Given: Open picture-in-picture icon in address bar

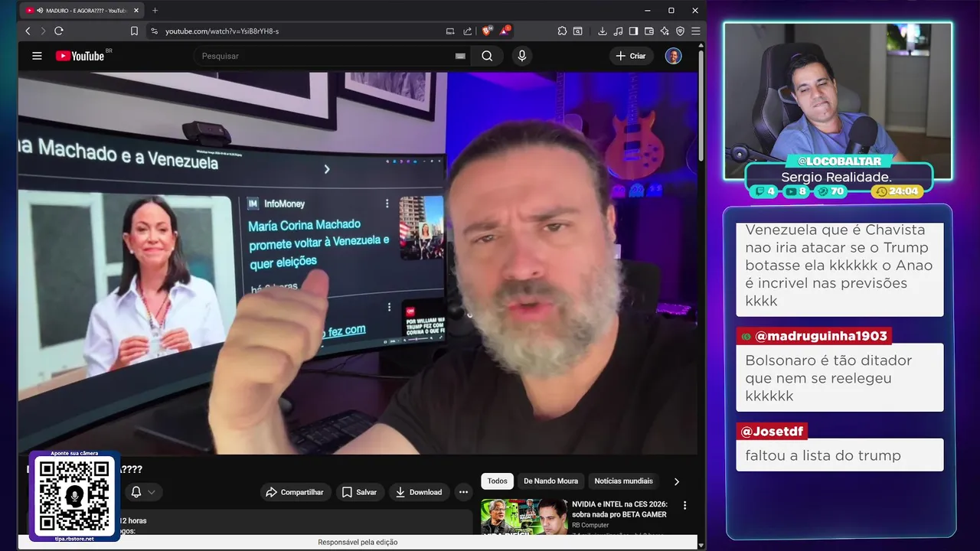Looking at the screenshot, I should 450,31.
